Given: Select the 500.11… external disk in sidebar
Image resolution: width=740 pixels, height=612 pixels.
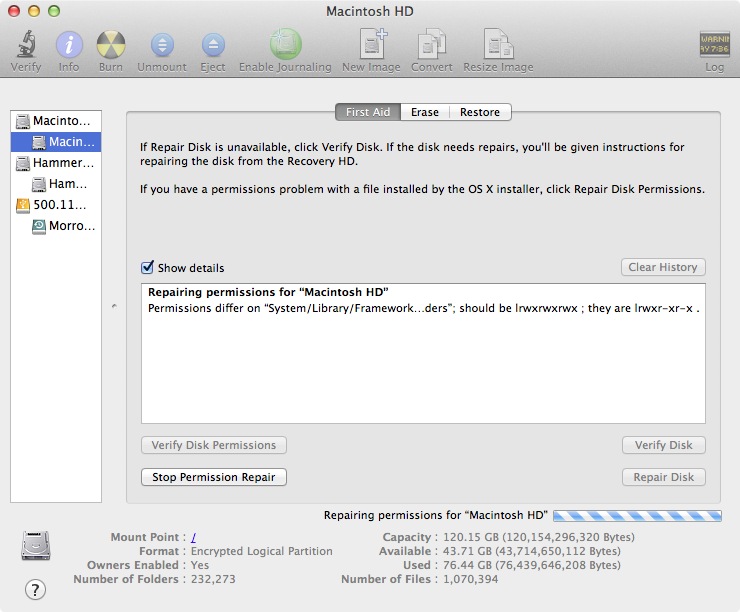Looking at the screenshot, I should pyautogui.click(x=56, y=205).
